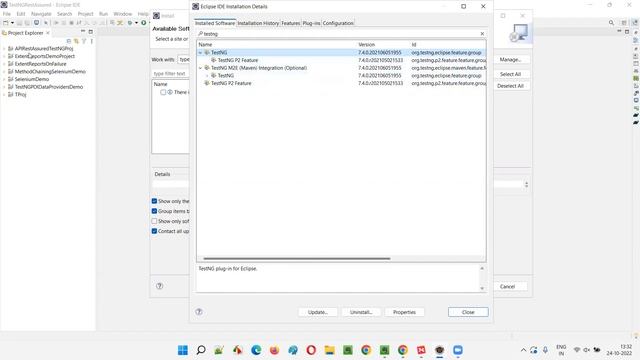
Task: Switch to Zoom in taskbar
Action: point(458,350)
